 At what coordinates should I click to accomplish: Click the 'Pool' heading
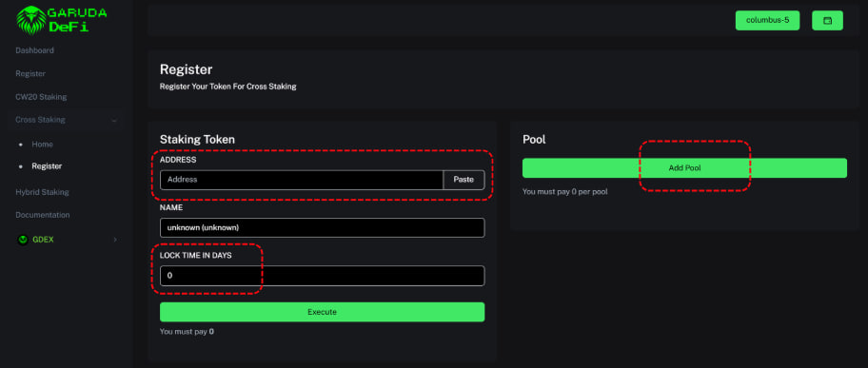click(534, 140)
